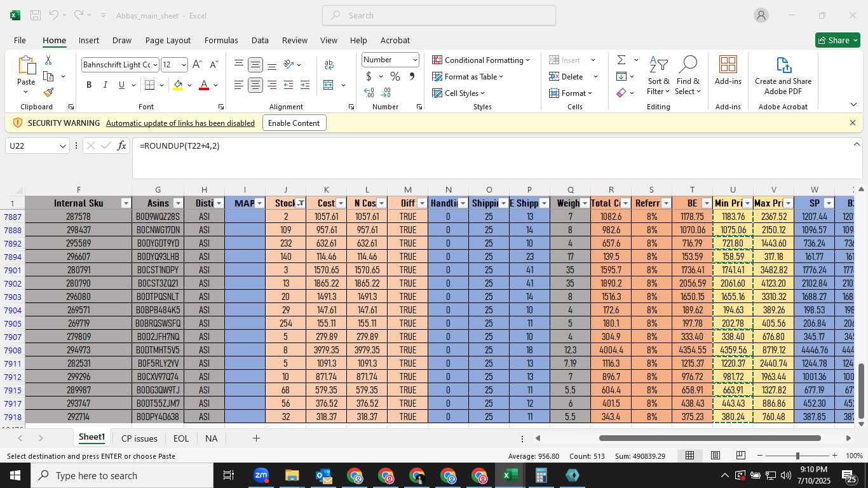
Task: Click the Increase Indent icon
Action: [x=305, y=85]
